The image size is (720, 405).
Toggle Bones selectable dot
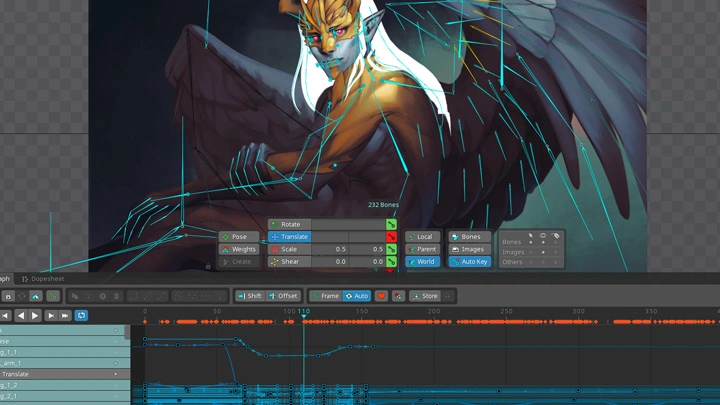coord(531,242)
